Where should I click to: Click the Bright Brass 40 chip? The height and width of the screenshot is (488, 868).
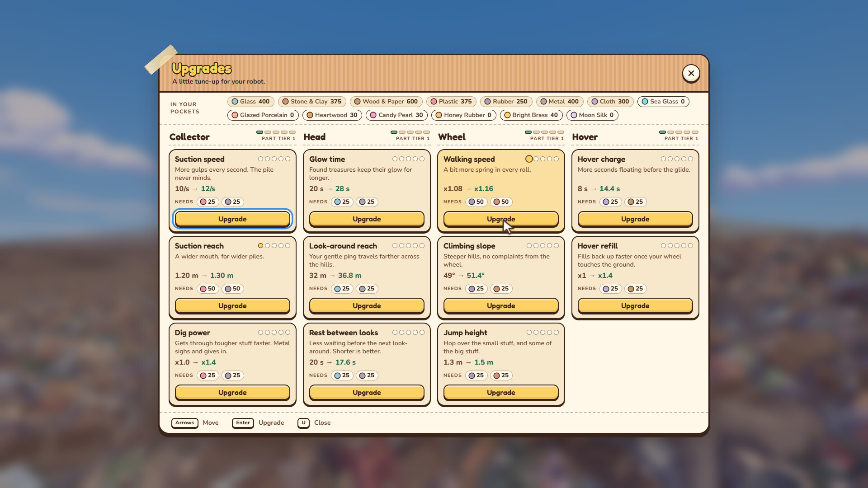pyautogui.click(x=531, y=115)
